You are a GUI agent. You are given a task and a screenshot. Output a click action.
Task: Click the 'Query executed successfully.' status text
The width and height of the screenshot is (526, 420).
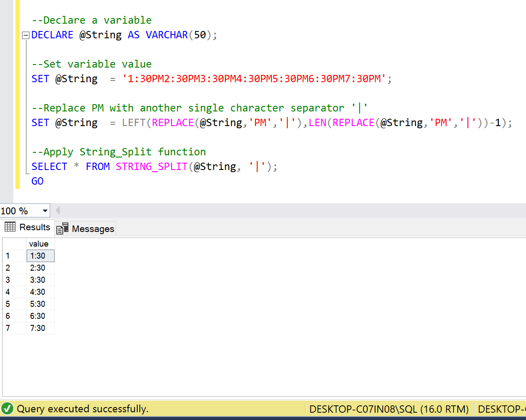click(x=83, y=409)
